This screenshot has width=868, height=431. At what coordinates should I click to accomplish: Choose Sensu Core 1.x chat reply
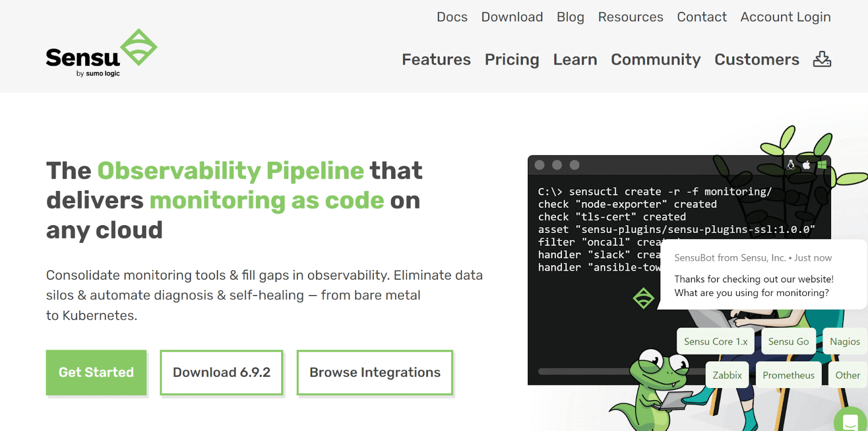[716, 341]
